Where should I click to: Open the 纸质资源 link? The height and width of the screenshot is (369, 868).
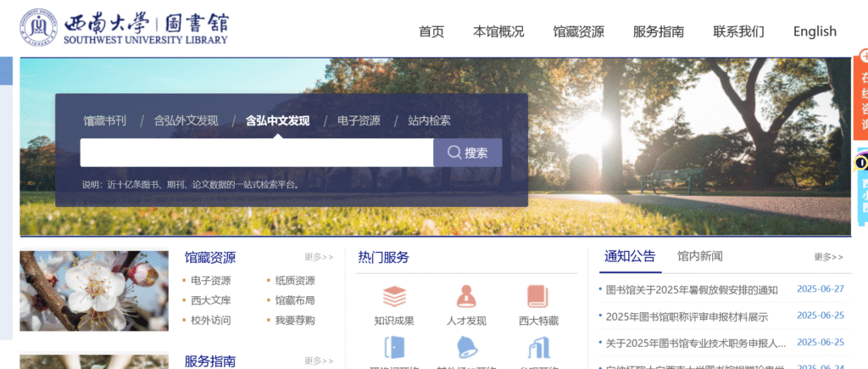pos(295,281)
